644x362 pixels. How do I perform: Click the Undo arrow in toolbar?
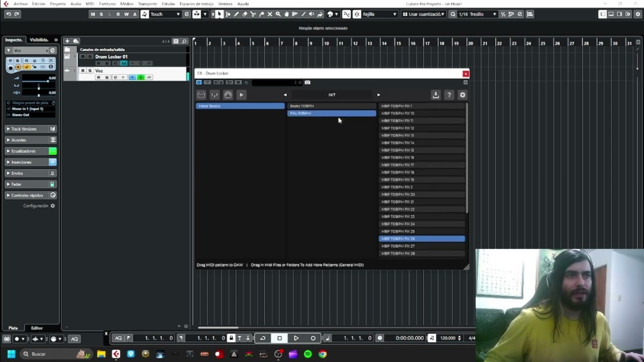[x=9, y=14]
